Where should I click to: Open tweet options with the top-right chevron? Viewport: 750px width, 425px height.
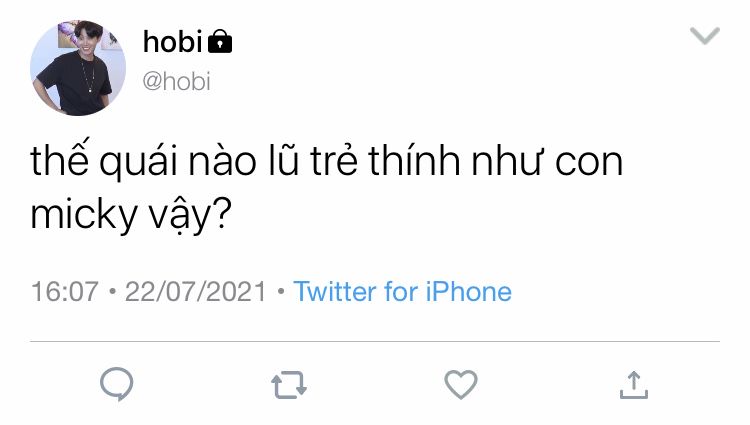[705, 36]
